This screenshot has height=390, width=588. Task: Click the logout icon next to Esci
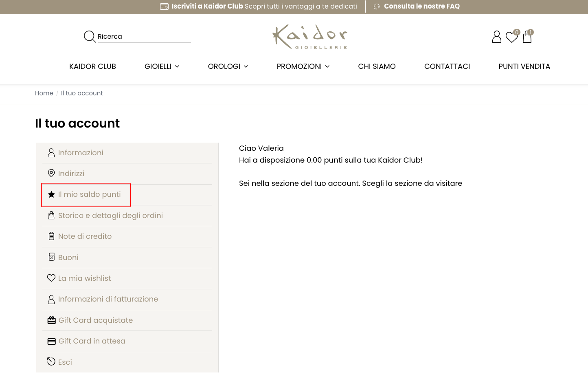pyautogui.click(x=51, y=361)
